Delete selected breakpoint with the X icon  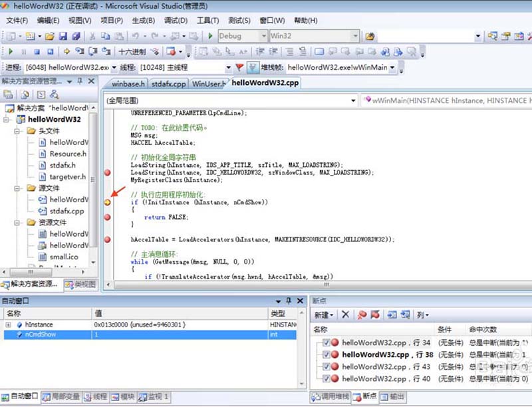(x=346, y=315)
